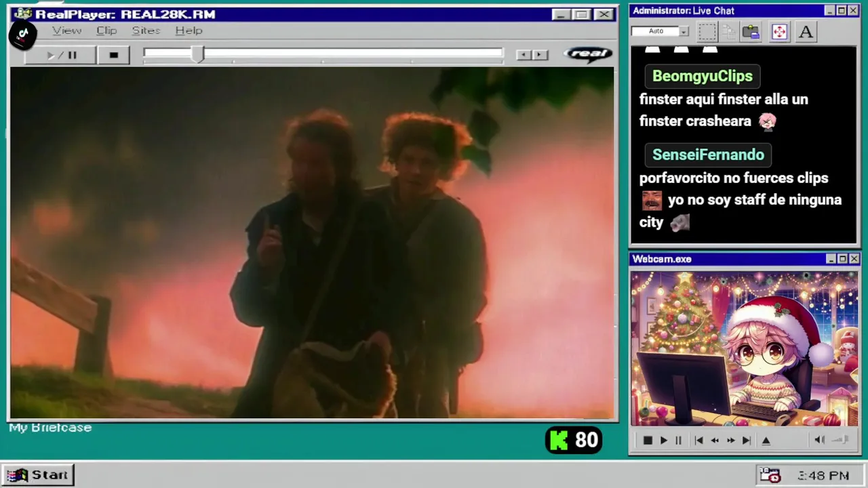Click the Webcam.exe volume slider
This screenshot has width=868, height=488.
click(841, 440)
